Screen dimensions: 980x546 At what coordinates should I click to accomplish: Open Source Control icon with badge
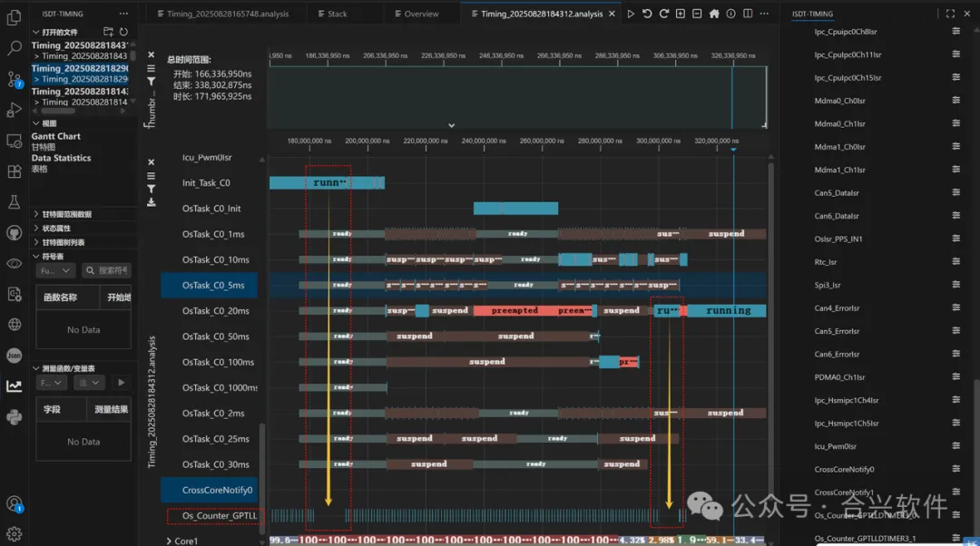(x=14, y=79)
